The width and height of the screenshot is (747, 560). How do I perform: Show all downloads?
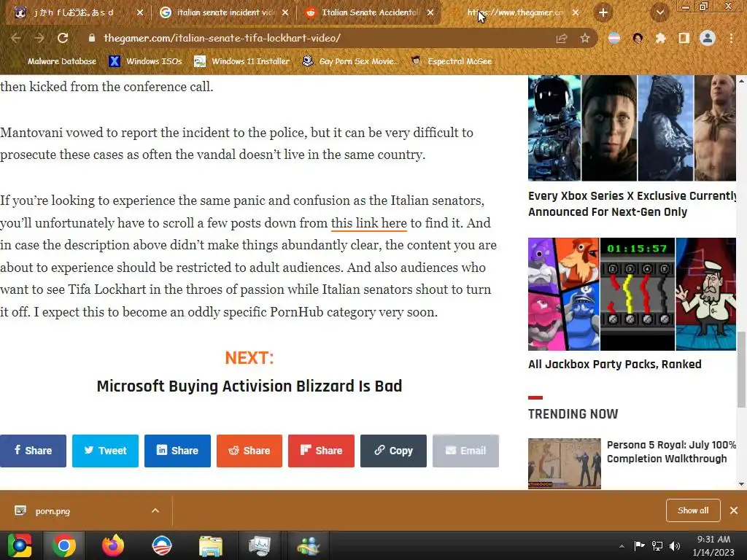693,510
